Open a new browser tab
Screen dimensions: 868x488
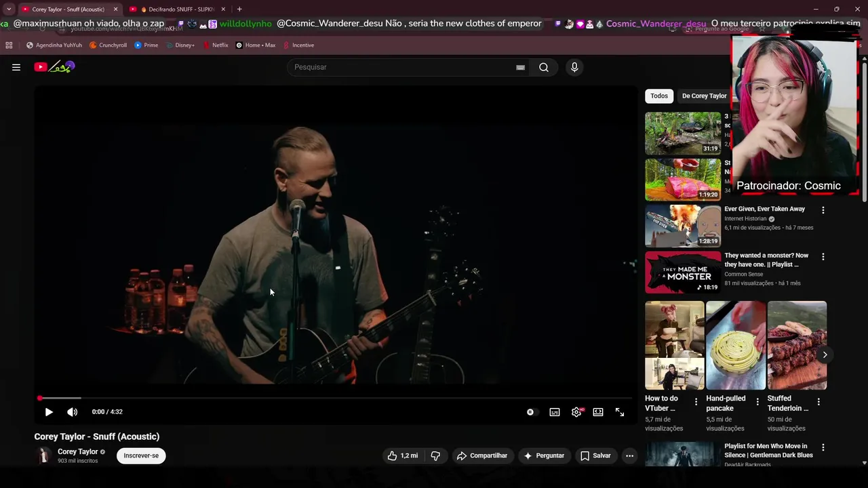tap(239, 9)
